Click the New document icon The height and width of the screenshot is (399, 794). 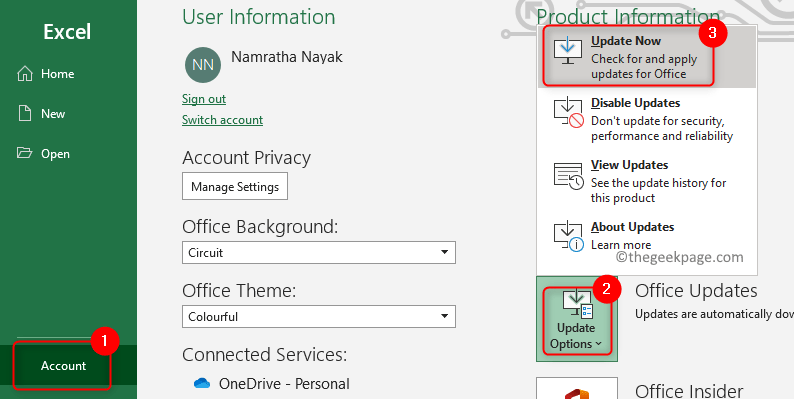pyautogui.click(x=25, y=113)
